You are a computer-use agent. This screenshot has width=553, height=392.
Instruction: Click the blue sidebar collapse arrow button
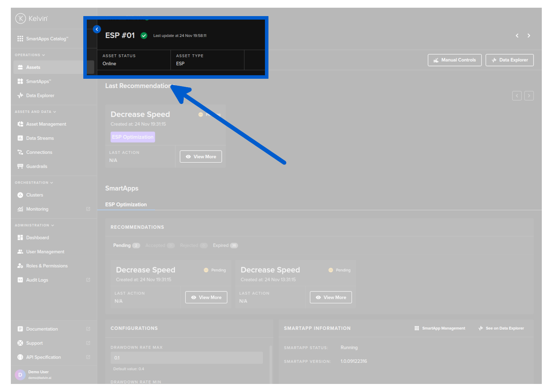[97, 29]
